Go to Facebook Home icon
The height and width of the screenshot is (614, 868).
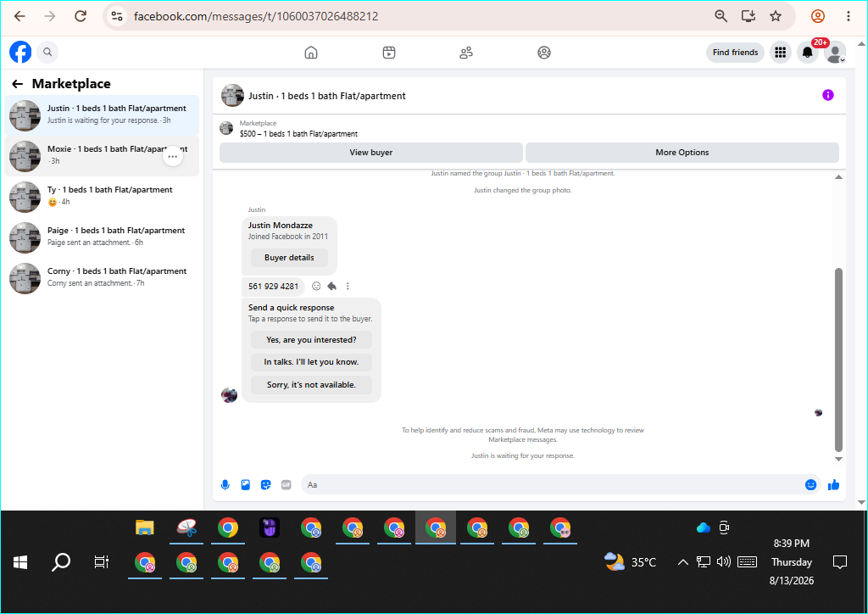coord(311,53)
